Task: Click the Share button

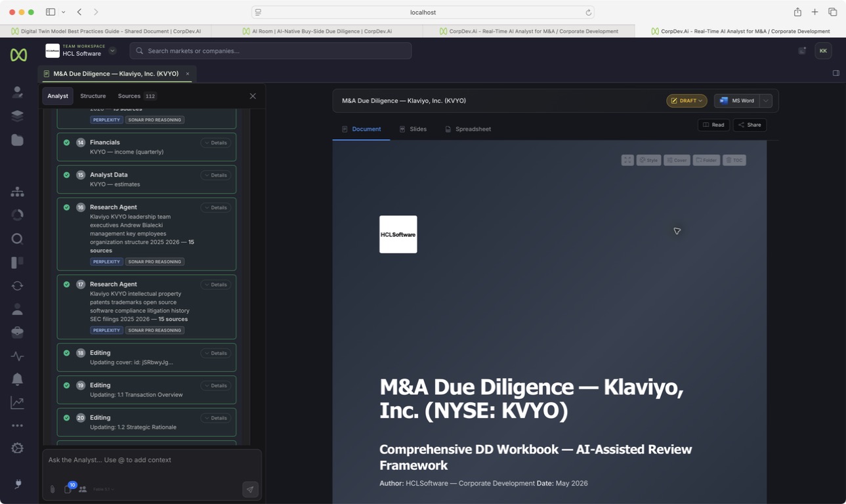Action: 750,125
